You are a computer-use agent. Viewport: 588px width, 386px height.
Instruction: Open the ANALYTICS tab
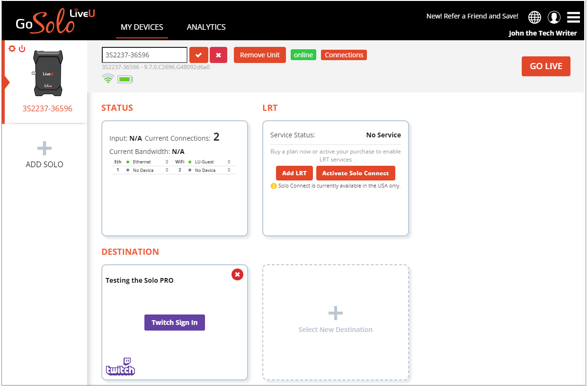tap(206, 27)
